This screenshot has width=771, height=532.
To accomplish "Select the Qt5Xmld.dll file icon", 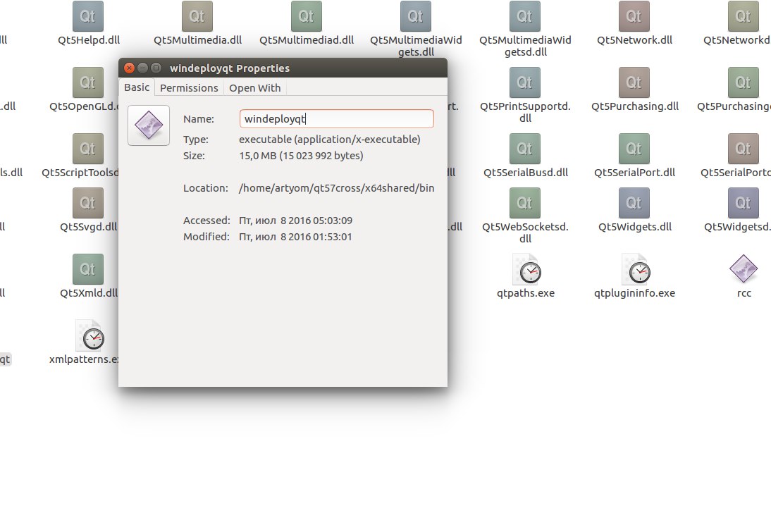I will 88,269.
